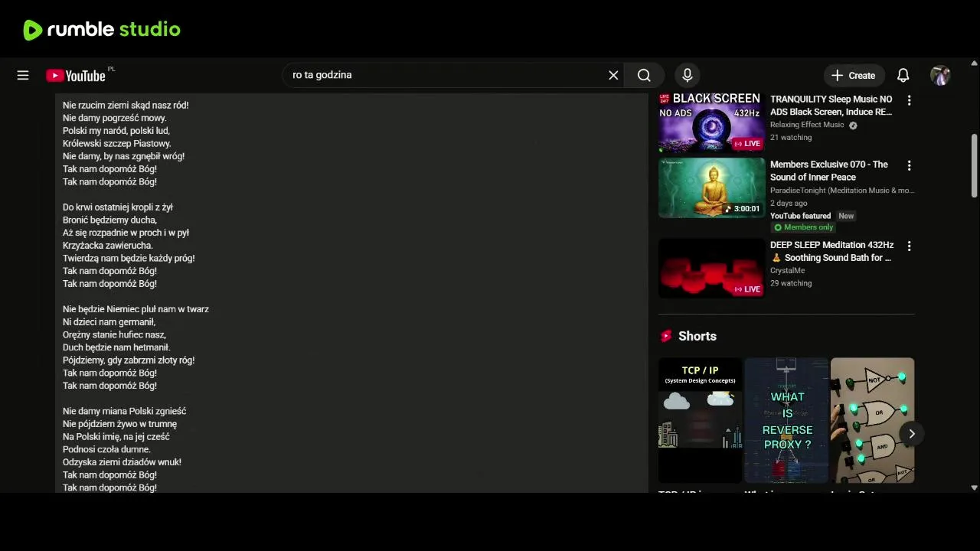Click lyric "Odzyska ziemi dziadów wnuk!"

[122, 462]
